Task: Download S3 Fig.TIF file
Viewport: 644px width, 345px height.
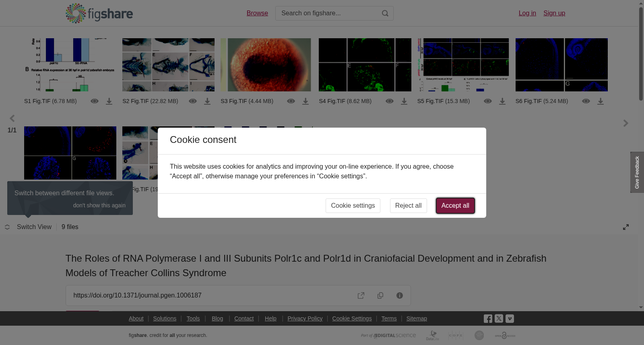Action: click(x=305, y=101)
